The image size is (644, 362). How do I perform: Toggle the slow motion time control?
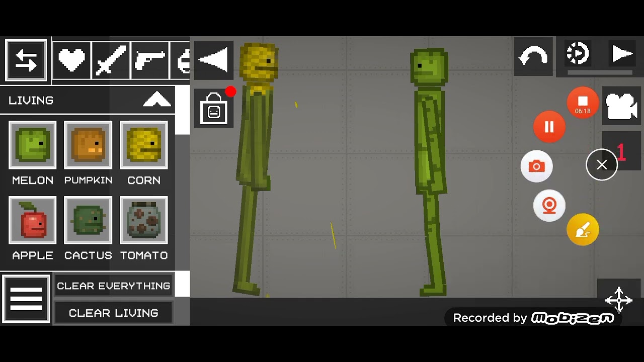[578, 53]
